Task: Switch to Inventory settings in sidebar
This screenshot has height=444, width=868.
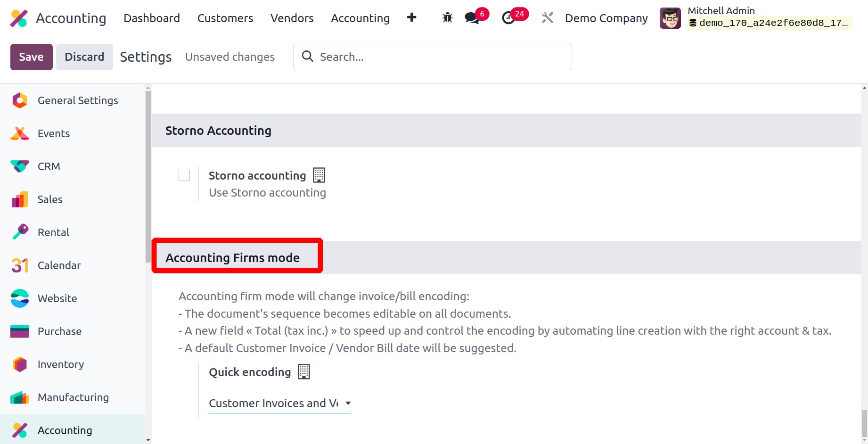Action: pos(61,364)
